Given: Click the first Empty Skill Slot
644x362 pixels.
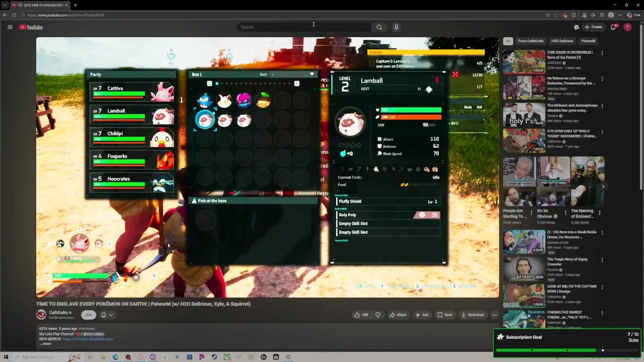Looking at the screenshot, I should click(x=388, y=223).
